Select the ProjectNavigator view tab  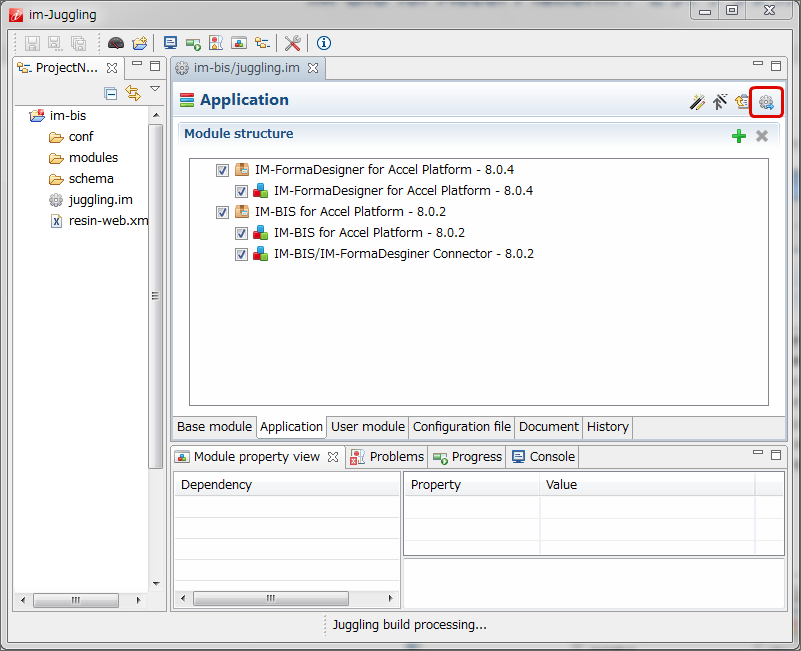66,68
